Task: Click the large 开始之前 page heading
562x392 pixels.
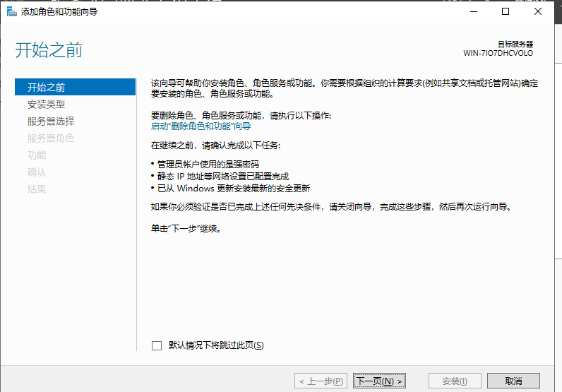Action: 49,50
